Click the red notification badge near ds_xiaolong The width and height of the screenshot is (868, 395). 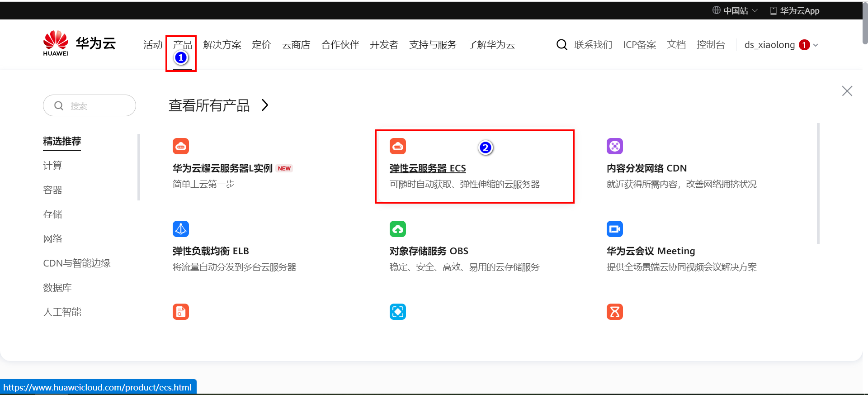804,45
